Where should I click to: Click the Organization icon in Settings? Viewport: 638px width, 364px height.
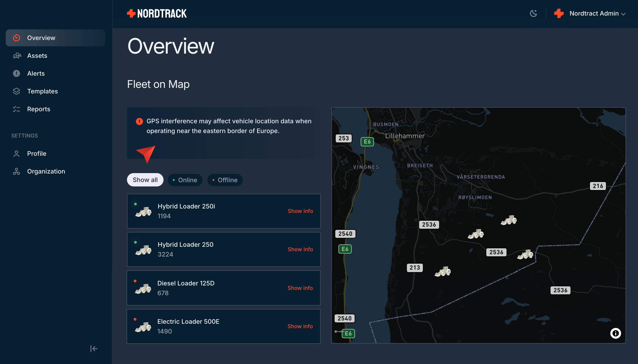[x=16, y=171]
